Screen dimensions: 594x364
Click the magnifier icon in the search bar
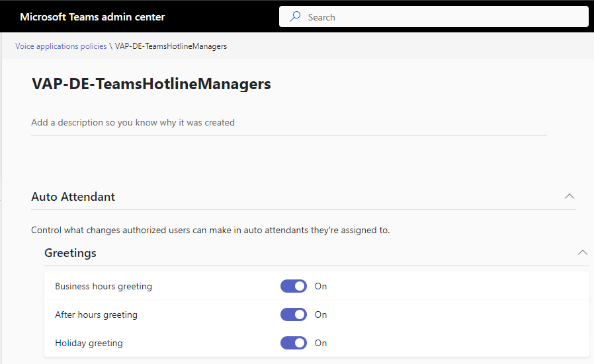[x=295, y=17]
